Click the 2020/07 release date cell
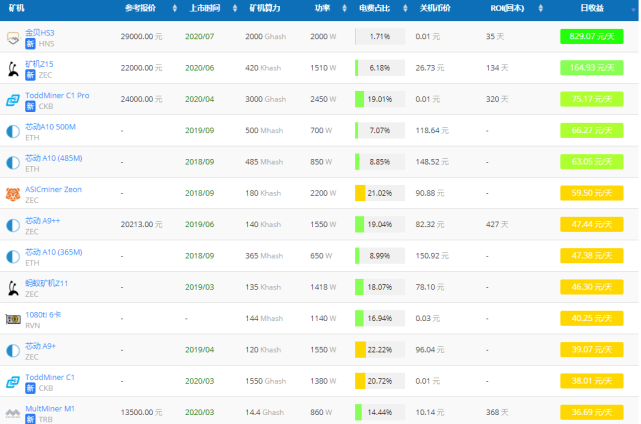The width and height of the screenshot is (641, 424). click(199, 36)
